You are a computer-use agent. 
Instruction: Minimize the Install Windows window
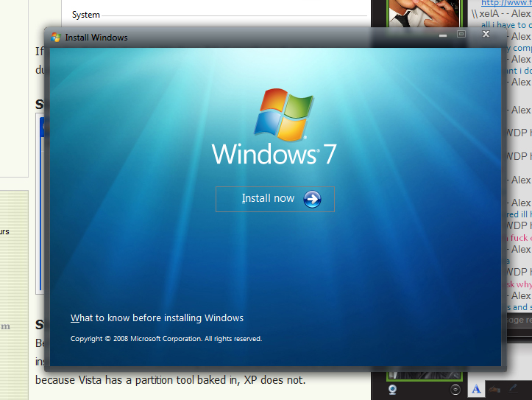pyautogui.click(x=443, y=35)
